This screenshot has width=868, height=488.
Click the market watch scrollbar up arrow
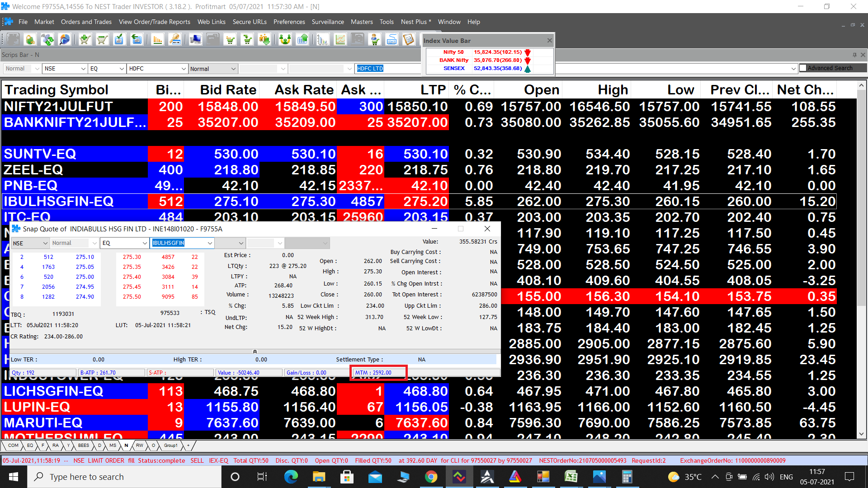862,85
